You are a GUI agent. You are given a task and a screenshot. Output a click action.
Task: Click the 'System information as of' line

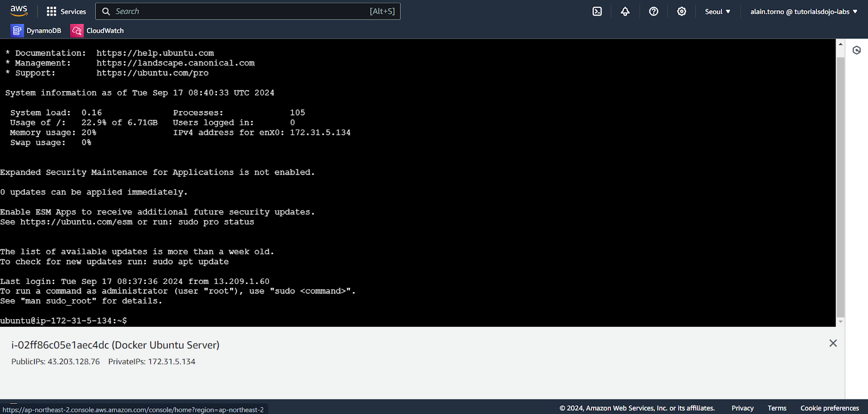[139, 93]
